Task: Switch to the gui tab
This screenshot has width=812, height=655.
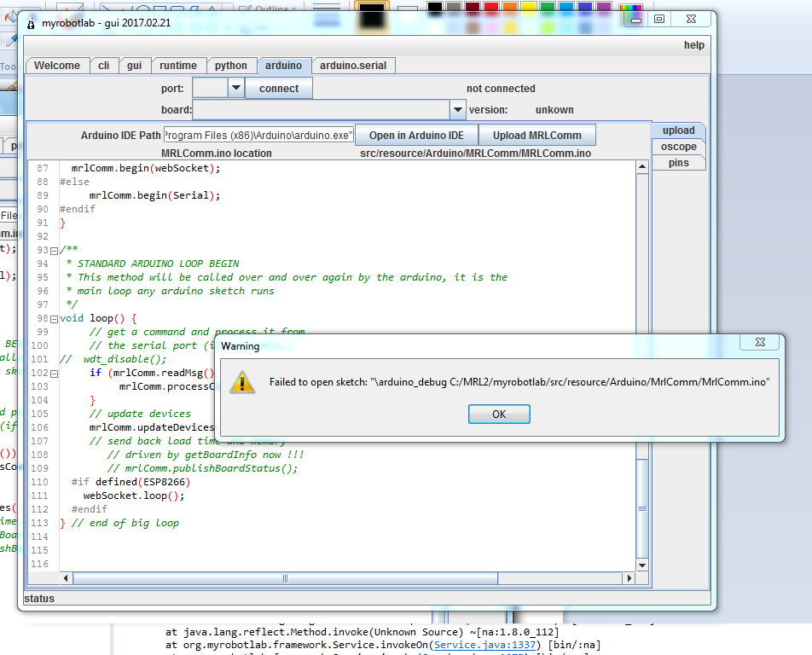Action: coord(134,66)
